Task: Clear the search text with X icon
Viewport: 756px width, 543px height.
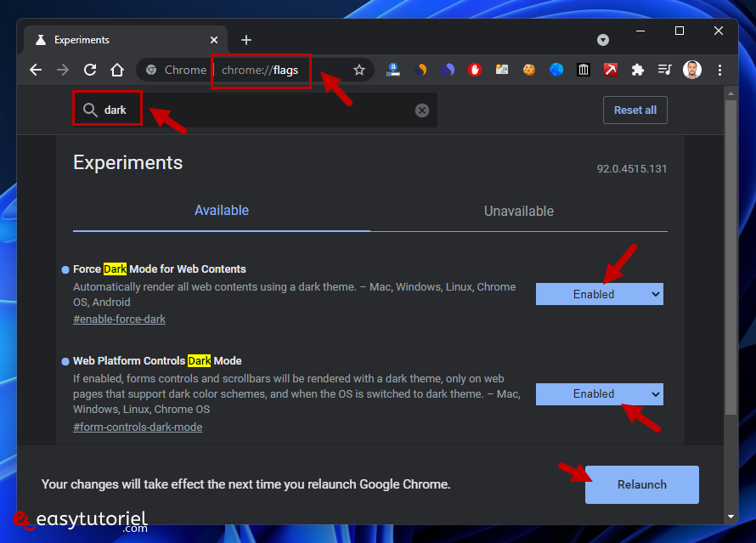Action: (422, 110)
